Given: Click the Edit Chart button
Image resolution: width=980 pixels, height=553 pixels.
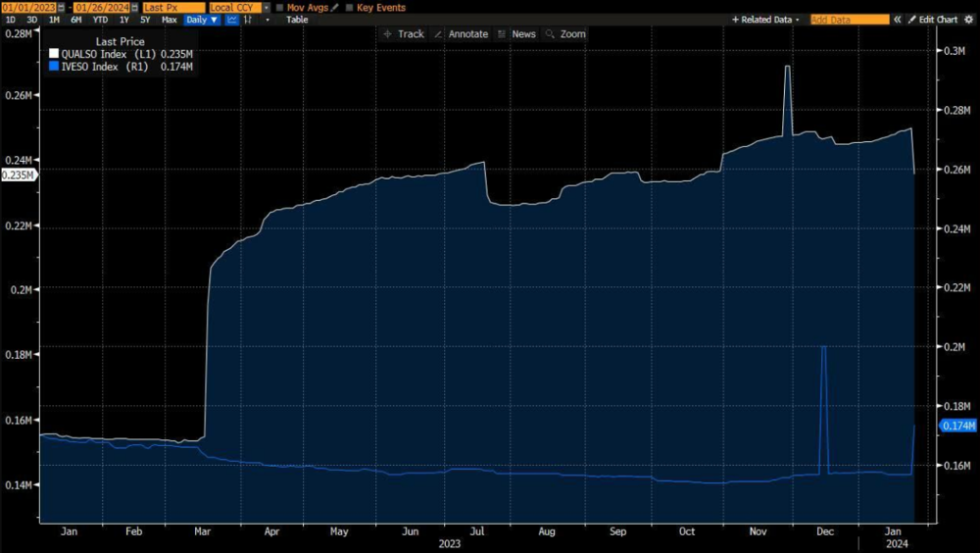Looking at the screenshot, I should pos(932,20).
